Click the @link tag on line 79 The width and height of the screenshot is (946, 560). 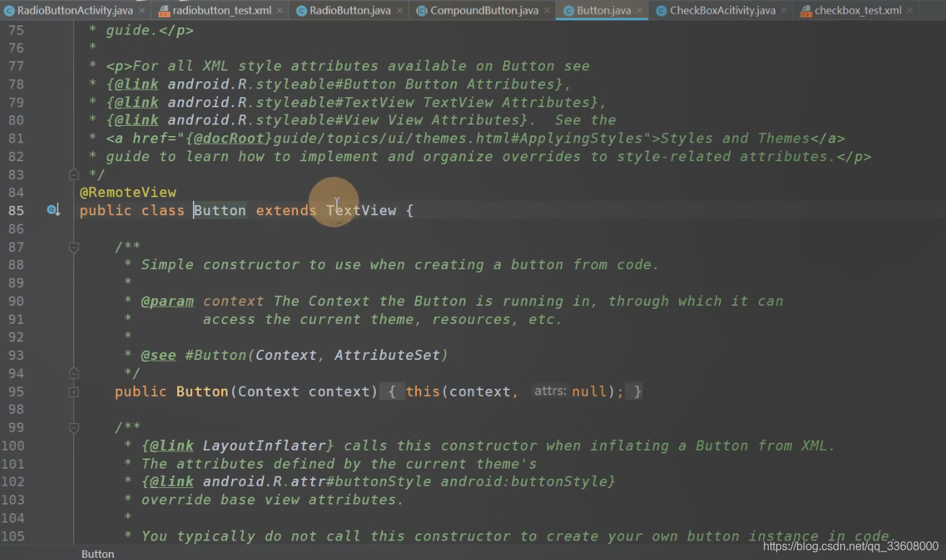pos(137,102)
